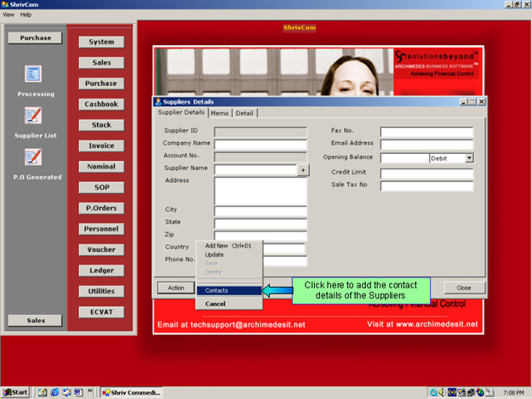Select Contacts from the Action menu

[x=229, y=290]
